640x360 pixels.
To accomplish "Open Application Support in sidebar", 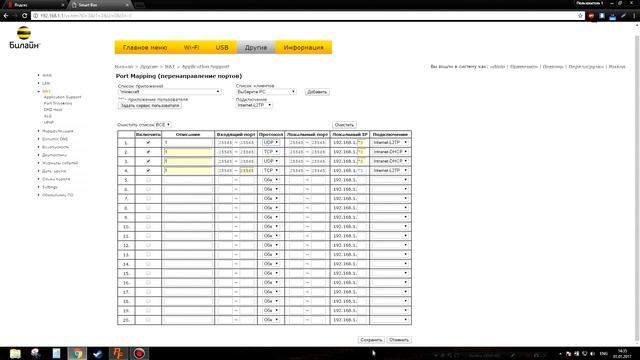I will 62,97.
